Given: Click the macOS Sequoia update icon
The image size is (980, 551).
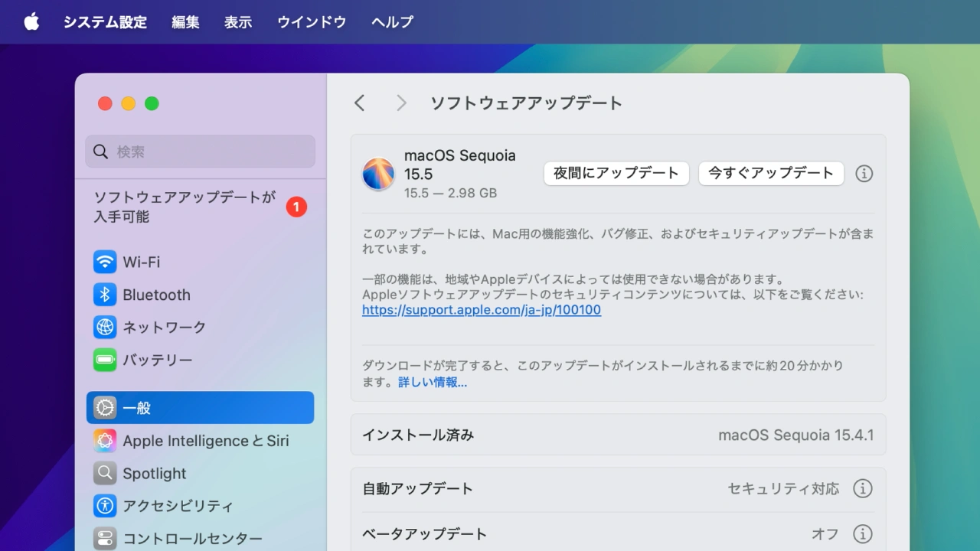Looking at the screenshot, I should pos(378,174).
